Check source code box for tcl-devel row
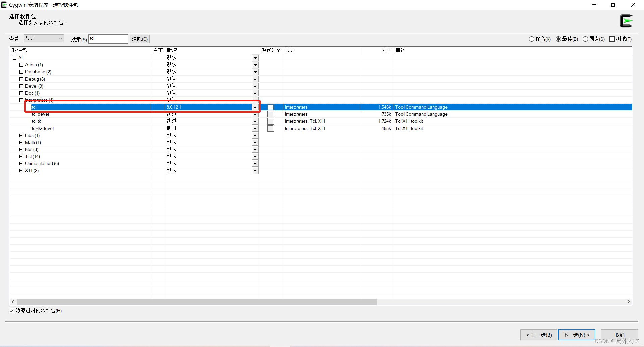644x347 pixels. pyautogui.click(x=271, y=114)
